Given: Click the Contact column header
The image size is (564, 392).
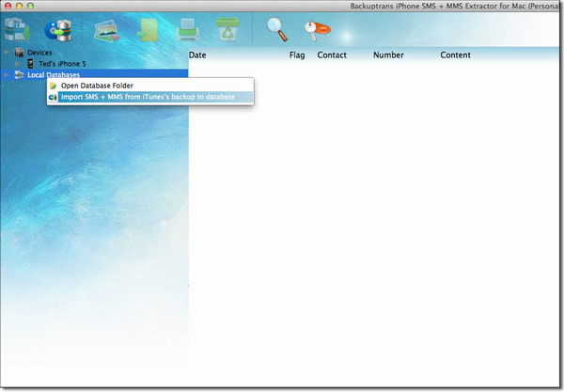Looking at the screenshot, I should click(332, 55).
